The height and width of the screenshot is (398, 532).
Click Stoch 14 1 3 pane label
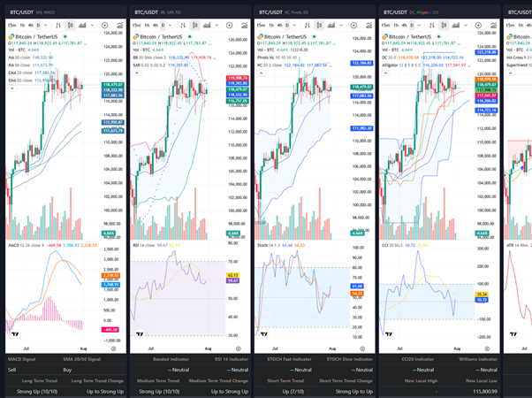269,245
